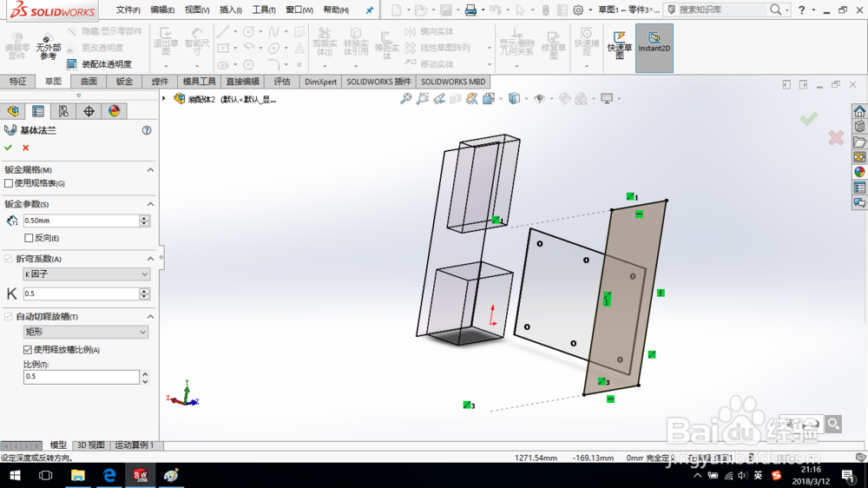This screenshot has width=868, height=488.
Task: Open the K因子 bend allowance dropdown
Action: 86,274
